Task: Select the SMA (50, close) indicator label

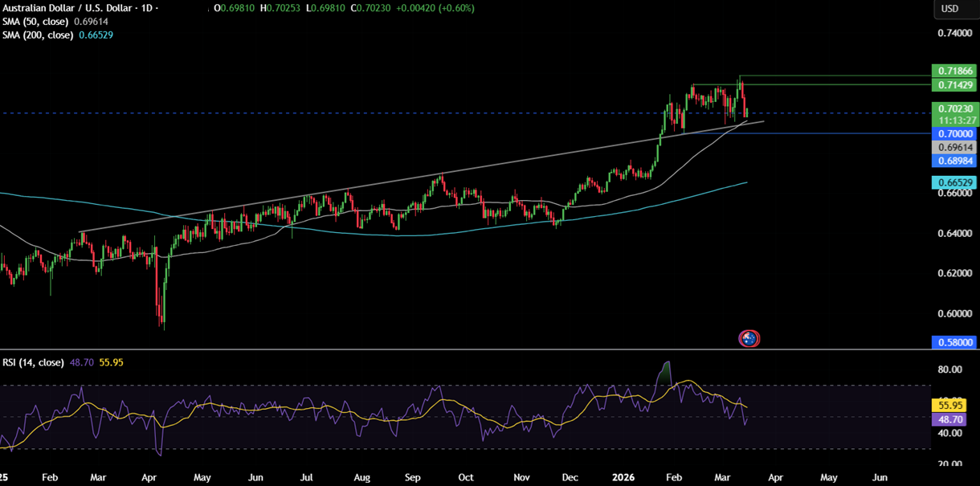Action: 36,22
